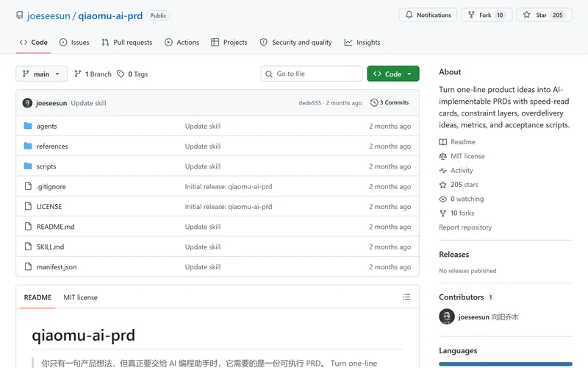The width and height of the screenshot is (588, 368).
Task: Open the scripts folder
Action: [46, 166]
